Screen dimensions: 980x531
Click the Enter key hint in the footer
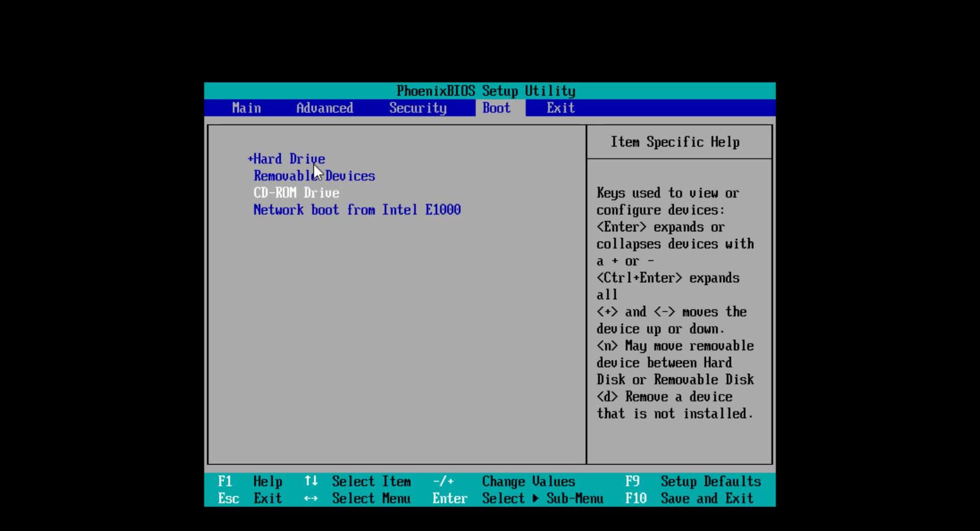click(x=450, y=498)
